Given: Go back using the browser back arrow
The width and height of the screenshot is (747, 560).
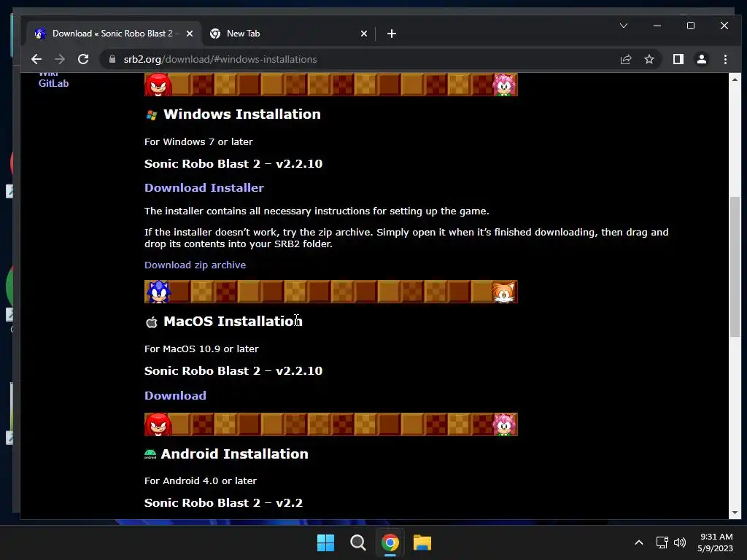Looking at the screenshot, I should pos(36,60).
